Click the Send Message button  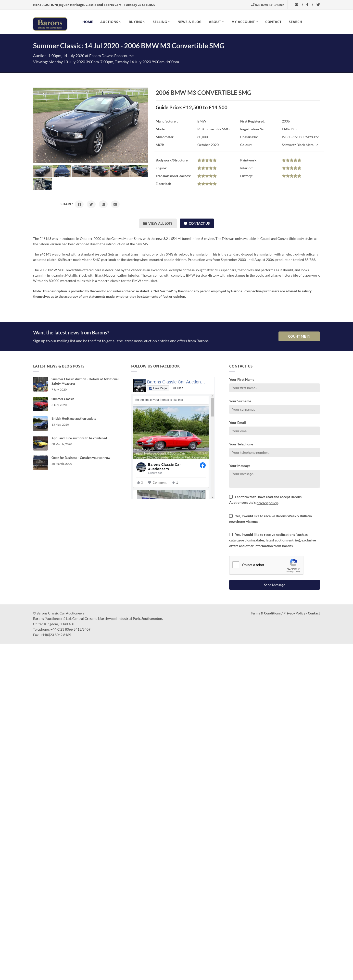point(274,585)
